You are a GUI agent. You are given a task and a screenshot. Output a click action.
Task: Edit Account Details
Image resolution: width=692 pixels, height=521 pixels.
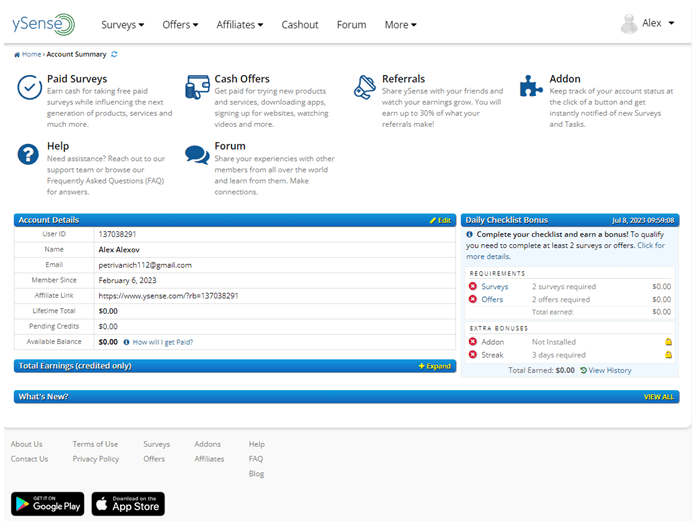(440, 220)
